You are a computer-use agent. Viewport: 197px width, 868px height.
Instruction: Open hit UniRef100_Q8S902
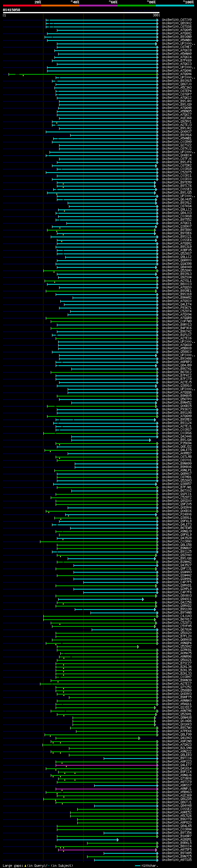pyautogui.click(x=177, y=23)
